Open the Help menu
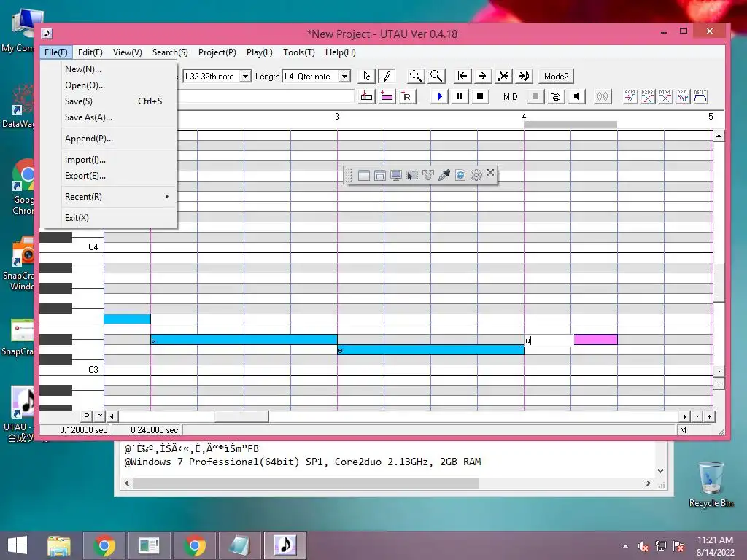 pyautogui.click(x=341, y=52)
